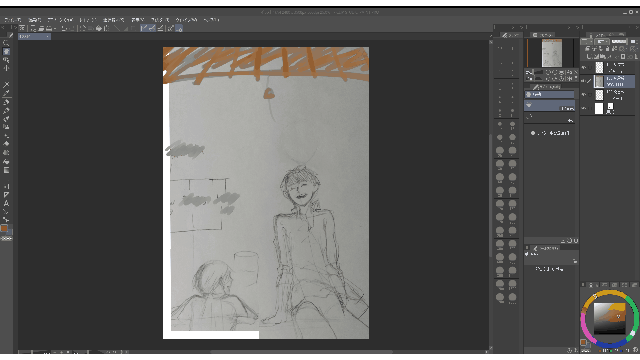
Task: Hide the top layer with eye icon
Action: click(x=584, y=67)
